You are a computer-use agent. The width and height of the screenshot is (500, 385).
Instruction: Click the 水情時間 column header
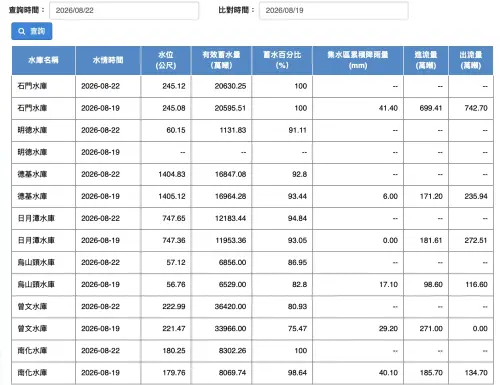click(x=108, y=60)
